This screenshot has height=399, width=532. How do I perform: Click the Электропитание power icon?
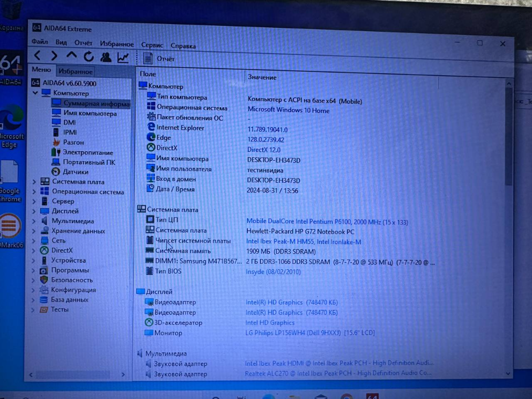click(56, 152)
